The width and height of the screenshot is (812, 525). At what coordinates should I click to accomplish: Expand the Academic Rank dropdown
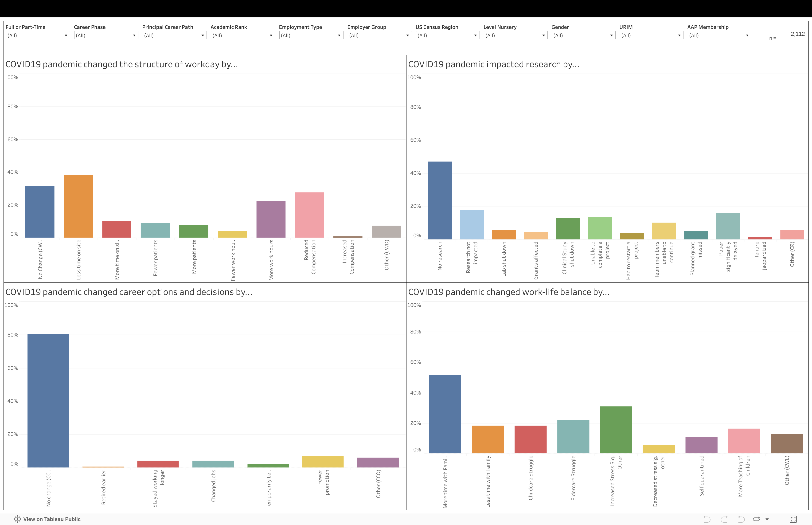242,35
